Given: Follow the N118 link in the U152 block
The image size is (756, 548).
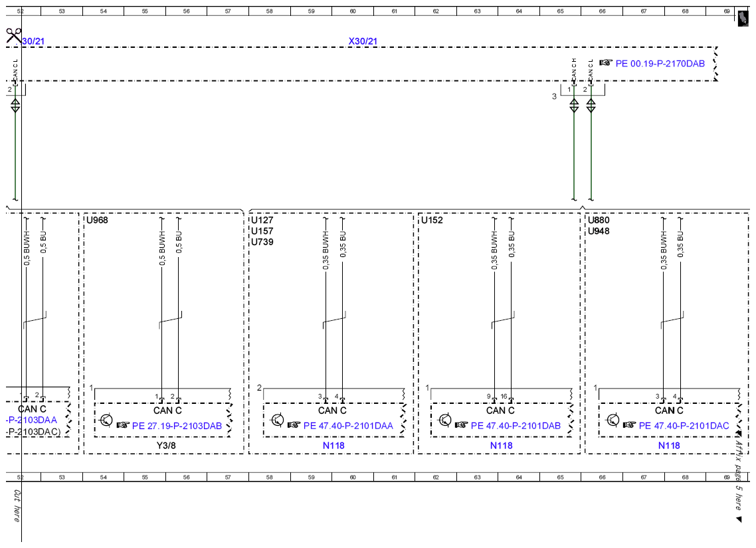Looking at the screenshot, I should point(502,445).
